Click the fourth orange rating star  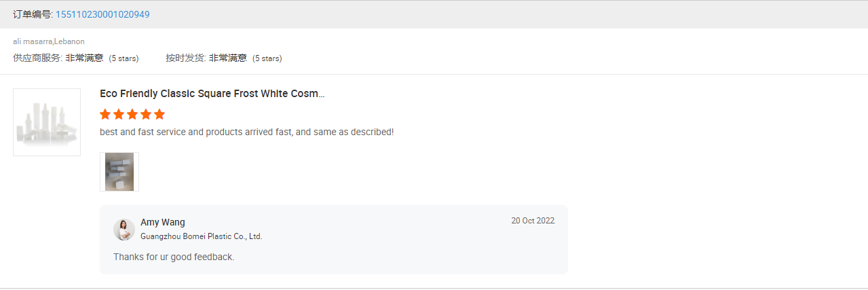[146, 114]
